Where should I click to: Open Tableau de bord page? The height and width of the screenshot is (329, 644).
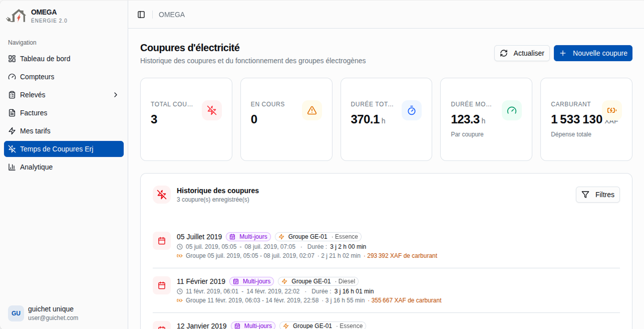(64, 59)
